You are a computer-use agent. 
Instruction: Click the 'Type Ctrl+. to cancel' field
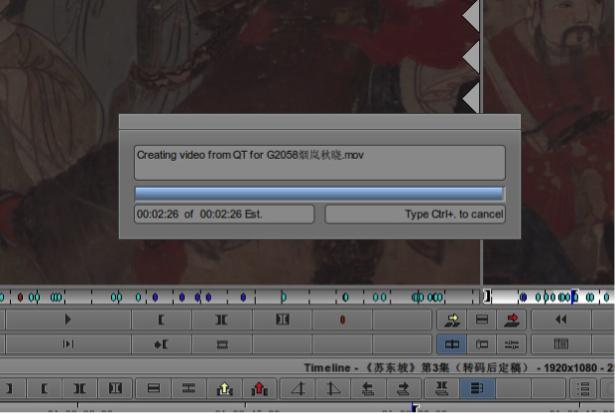coord(415,214)
